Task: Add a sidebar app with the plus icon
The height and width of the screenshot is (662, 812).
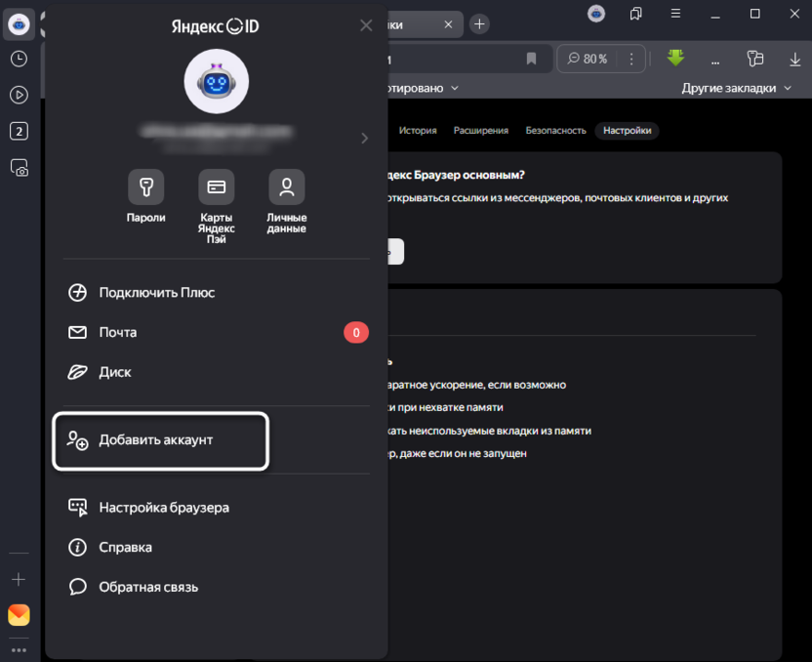Action: (x=19, y=579)
